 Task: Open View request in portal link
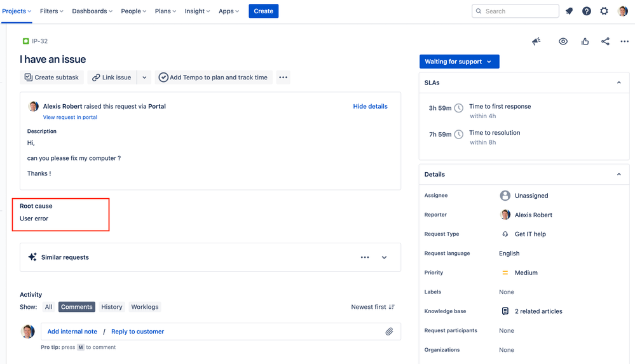[70, 118]
